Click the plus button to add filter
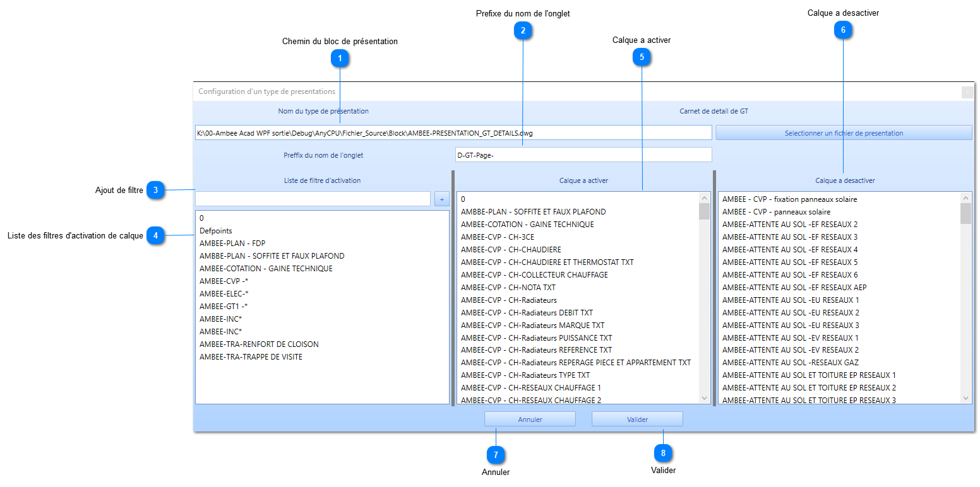Screen dimensions: 980x487 (442, 199)
